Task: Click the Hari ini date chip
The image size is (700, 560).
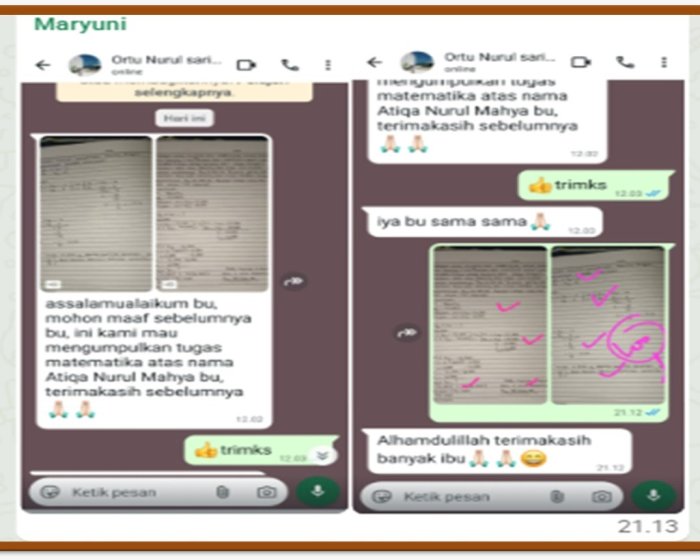Action: [x=184, y=118]
